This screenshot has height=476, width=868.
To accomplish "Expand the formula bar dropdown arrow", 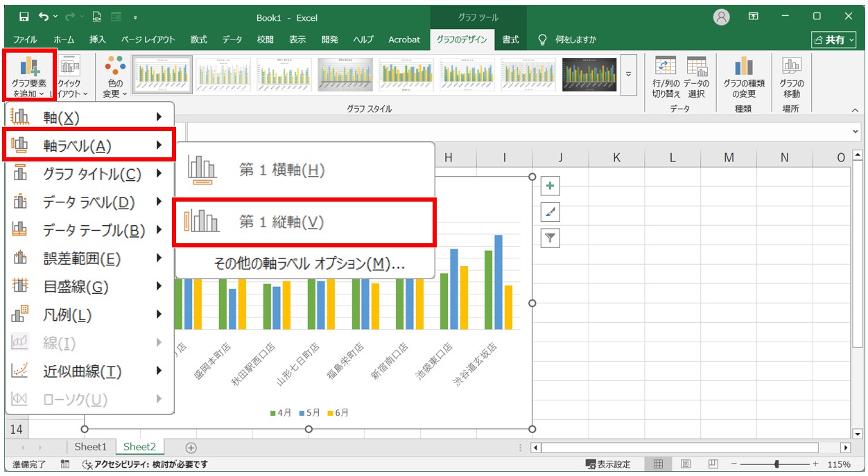I will pyautogui.click(x=855, y=132).
